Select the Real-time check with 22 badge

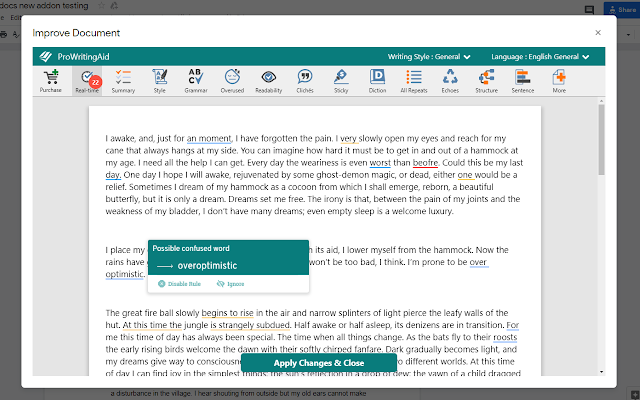87,81
